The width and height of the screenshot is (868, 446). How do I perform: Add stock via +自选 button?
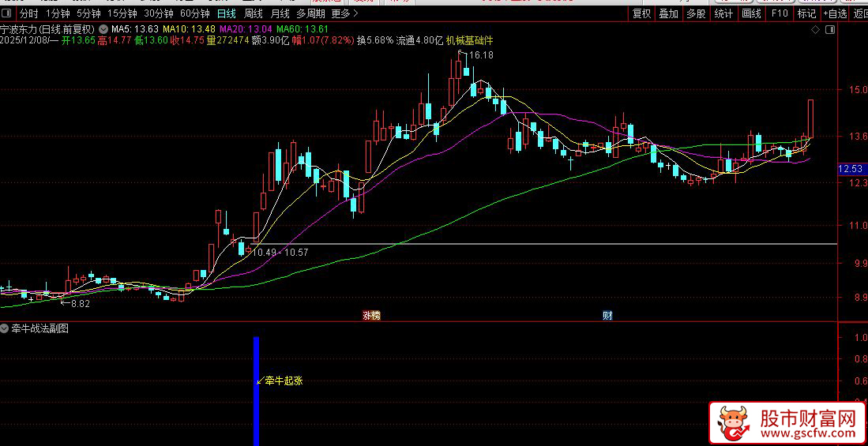835,14
